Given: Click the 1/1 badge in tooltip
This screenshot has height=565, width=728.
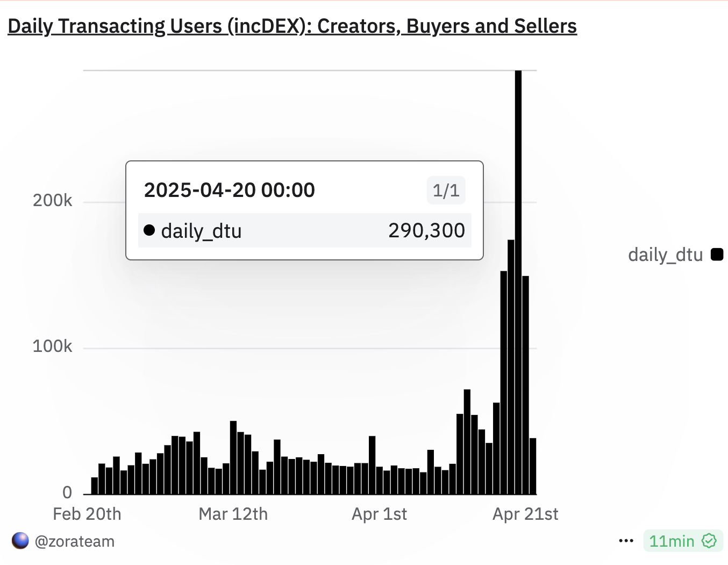Looking at the screenshot, I should (x=446, y=190).
